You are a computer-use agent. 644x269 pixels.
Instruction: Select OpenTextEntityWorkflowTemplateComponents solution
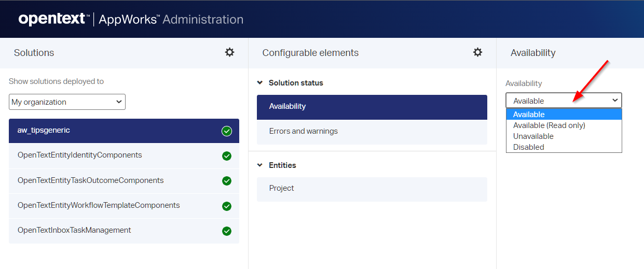click(124, 205)
